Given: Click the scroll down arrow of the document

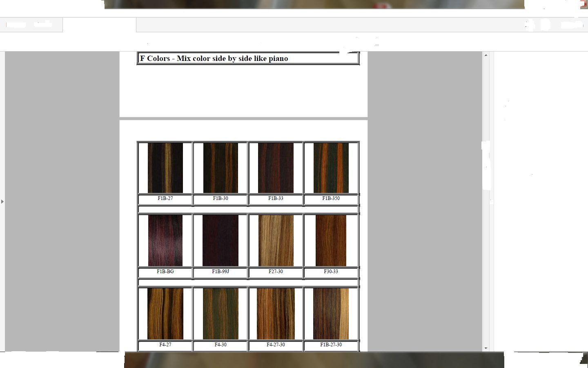Looking at the screenshot, I should [x=486, y=348].
